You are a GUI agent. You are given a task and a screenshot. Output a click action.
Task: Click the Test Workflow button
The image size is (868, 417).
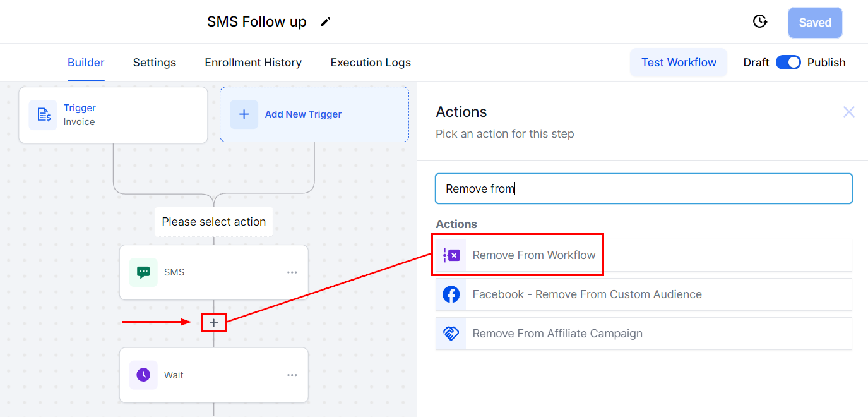[x=679, y=63]
